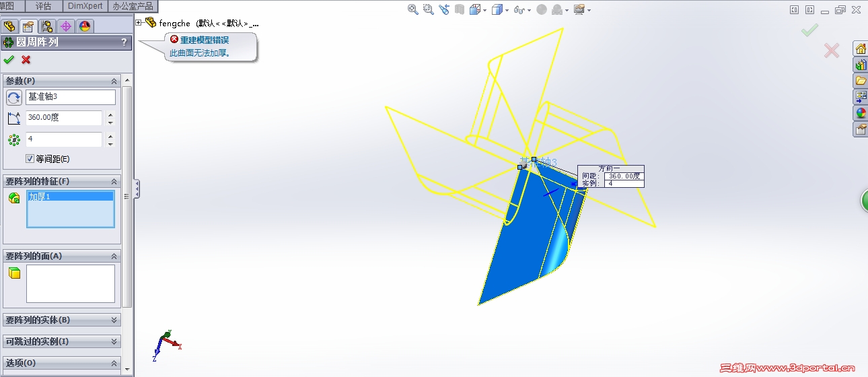Open the DisplayManager color wheel tab
Image resolution: width=868 pixels, height=377 pixels.
coord(85,26)
